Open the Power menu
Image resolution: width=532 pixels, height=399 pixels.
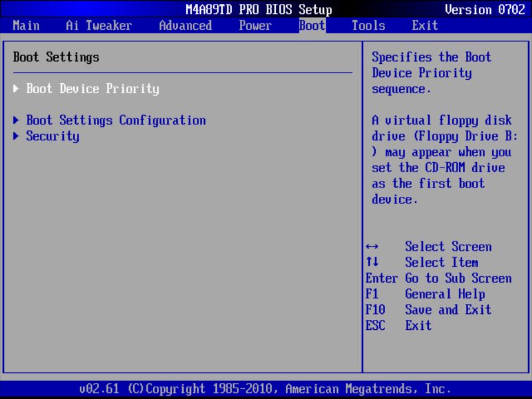coord(255,25)
